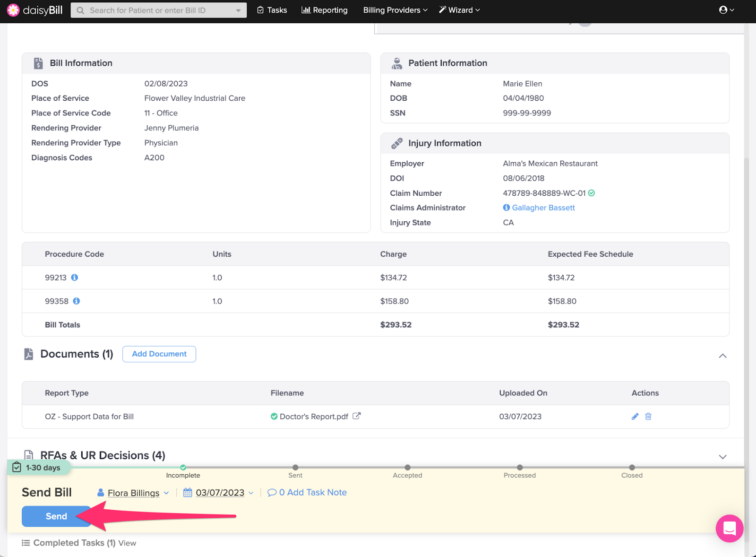This screenshot has width=756, height=557.
Task: Click the 1-30 days task badge
Action: tap(38, 468)
